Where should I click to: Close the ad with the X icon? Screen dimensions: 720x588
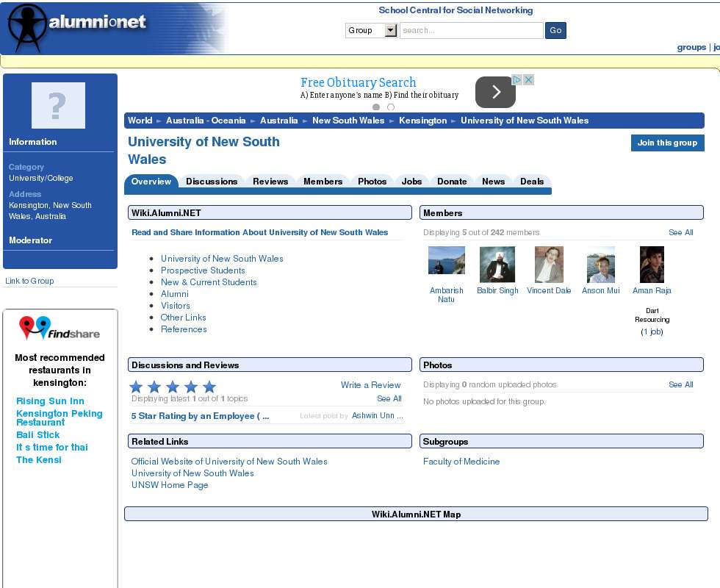[x=528, y=80]
